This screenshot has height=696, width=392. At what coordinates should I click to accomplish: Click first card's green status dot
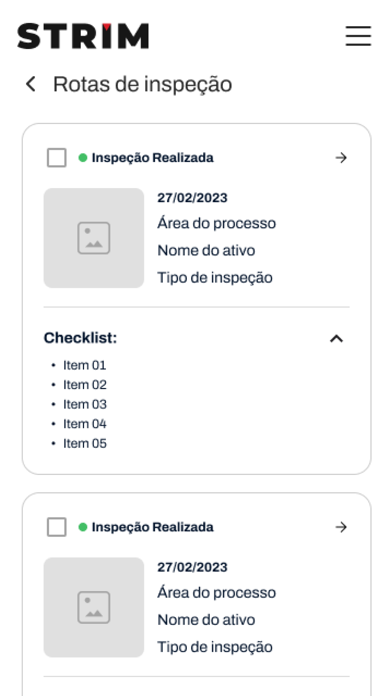click(83, 158)
